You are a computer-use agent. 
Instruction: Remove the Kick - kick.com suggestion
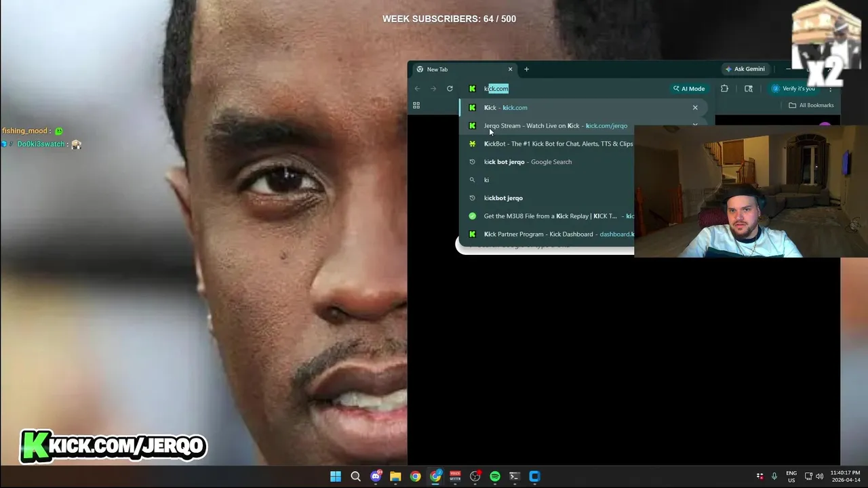695,108
